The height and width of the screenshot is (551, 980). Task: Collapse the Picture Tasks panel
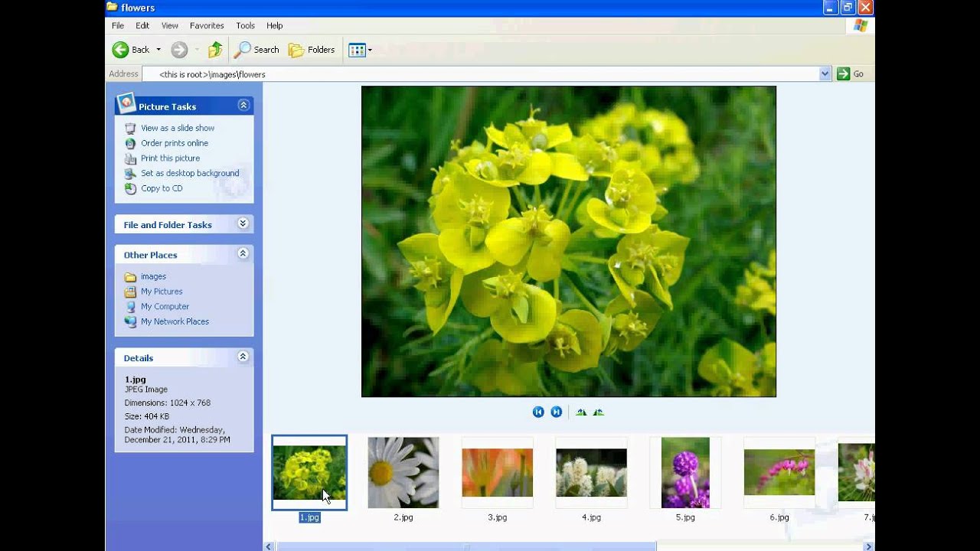(x=243, y=106)
